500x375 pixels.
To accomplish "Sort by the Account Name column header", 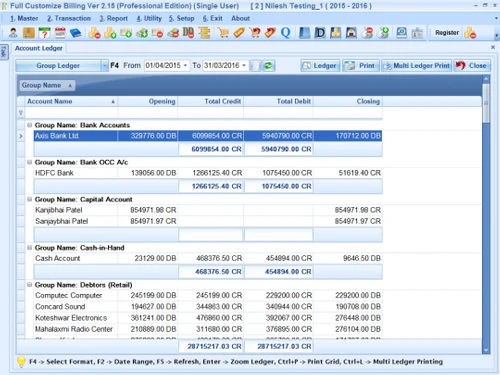I will click(x=71, y=101).
